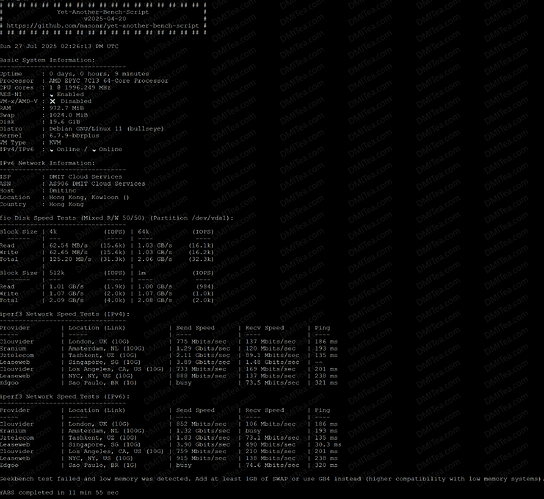
Task: Select the date line Sun 27 Jul 2025
Action: coord(59,46)
